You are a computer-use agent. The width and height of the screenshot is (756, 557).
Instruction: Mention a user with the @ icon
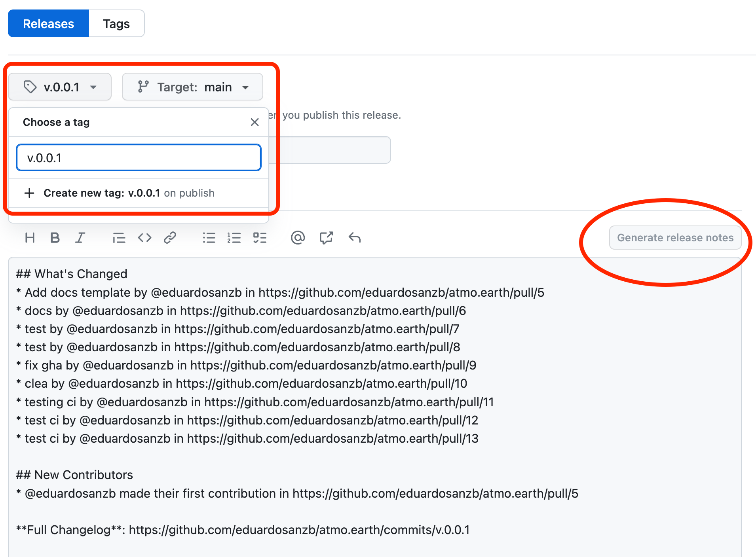tap(298, 238)
